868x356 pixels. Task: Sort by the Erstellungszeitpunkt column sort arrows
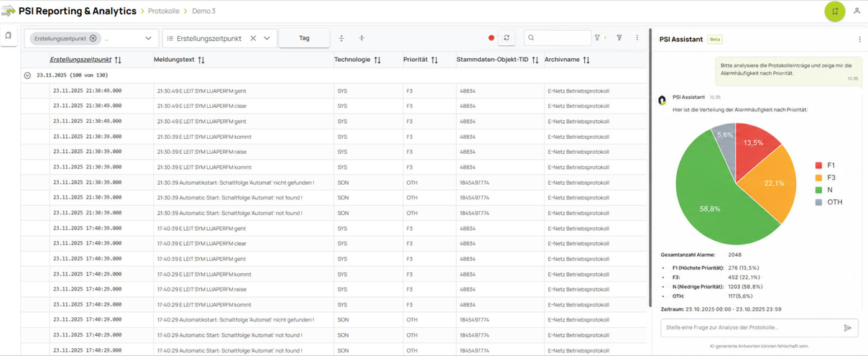[118, 60]
